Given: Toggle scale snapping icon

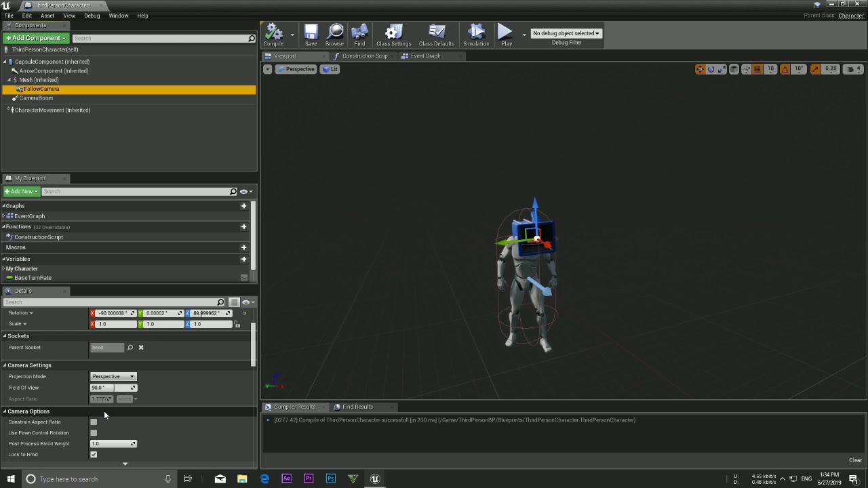Looking at the screenshot, I should (x=815, y=69).
